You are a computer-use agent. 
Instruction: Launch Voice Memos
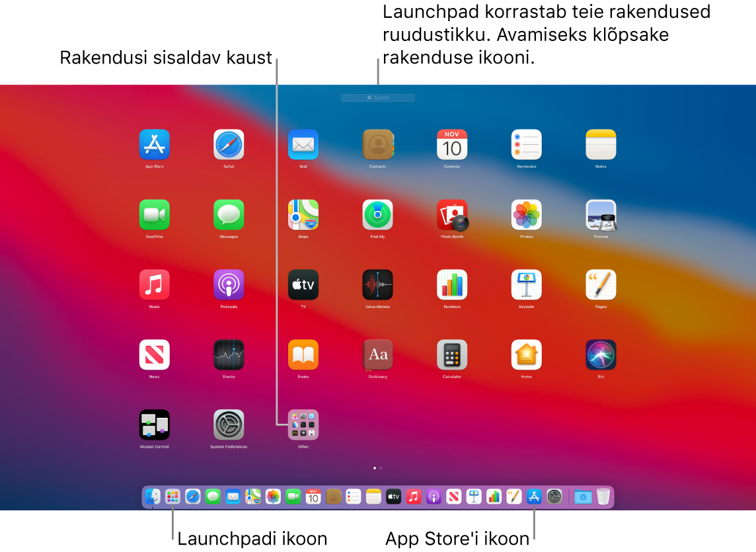(377, 285)
